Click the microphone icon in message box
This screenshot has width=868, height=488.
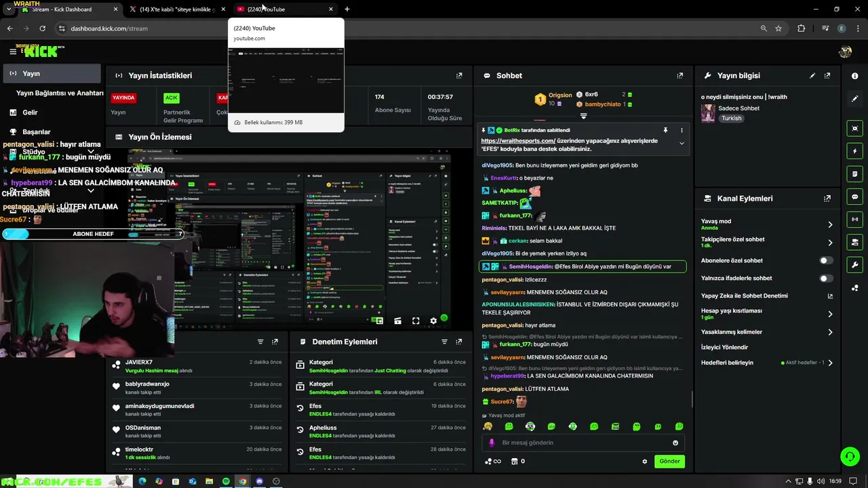492,443
